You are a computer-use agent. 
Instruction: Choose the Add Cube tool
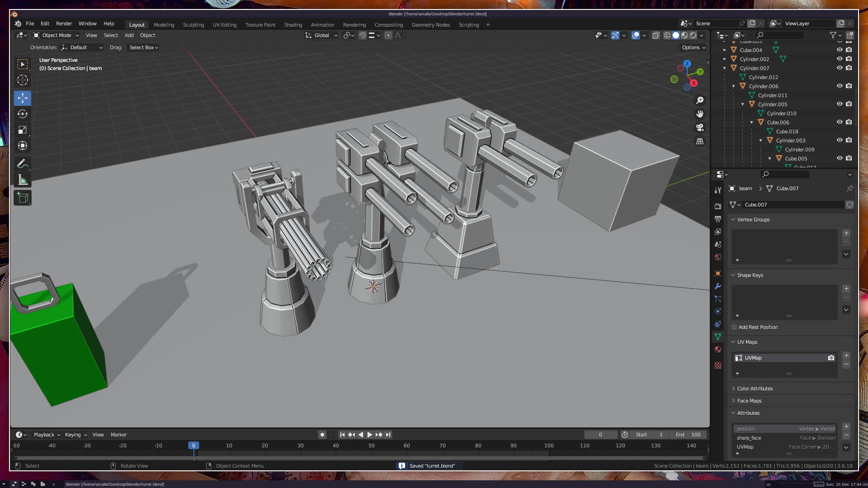click(x=23, y=197)
